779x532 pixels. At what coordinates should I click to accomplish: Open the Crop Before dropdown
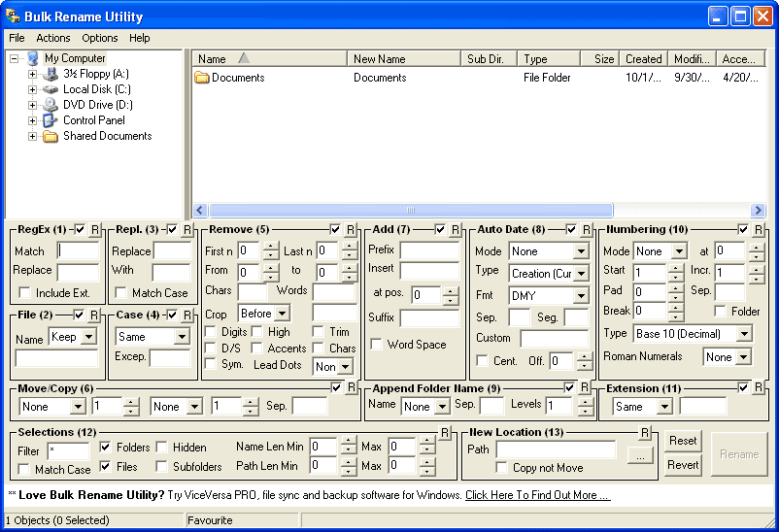283,314
